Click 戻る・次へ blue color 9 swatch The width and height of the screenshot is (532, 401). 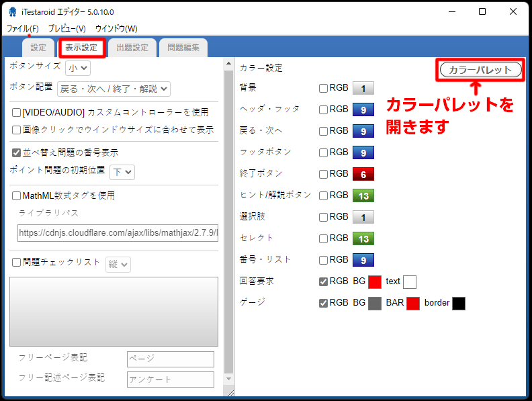363,131
